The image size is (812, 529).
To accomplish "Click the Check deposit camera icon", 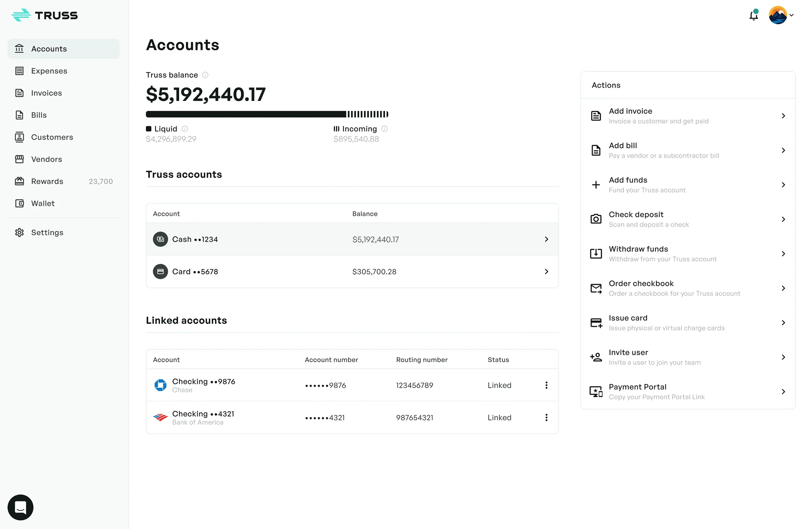I will click(x=596, y=219).
